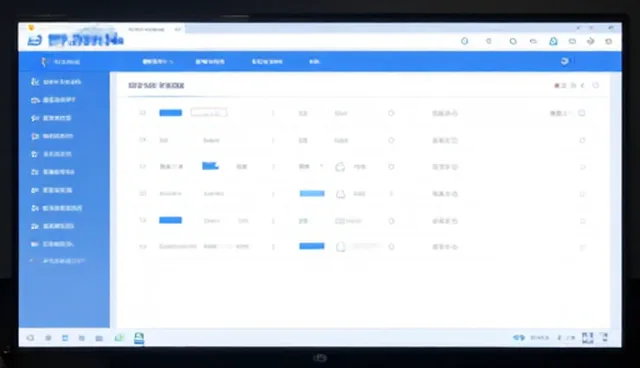640x368 pixels.
Task: Select the ninth item in the left sidebar
Action: click(x=52, y=226)
